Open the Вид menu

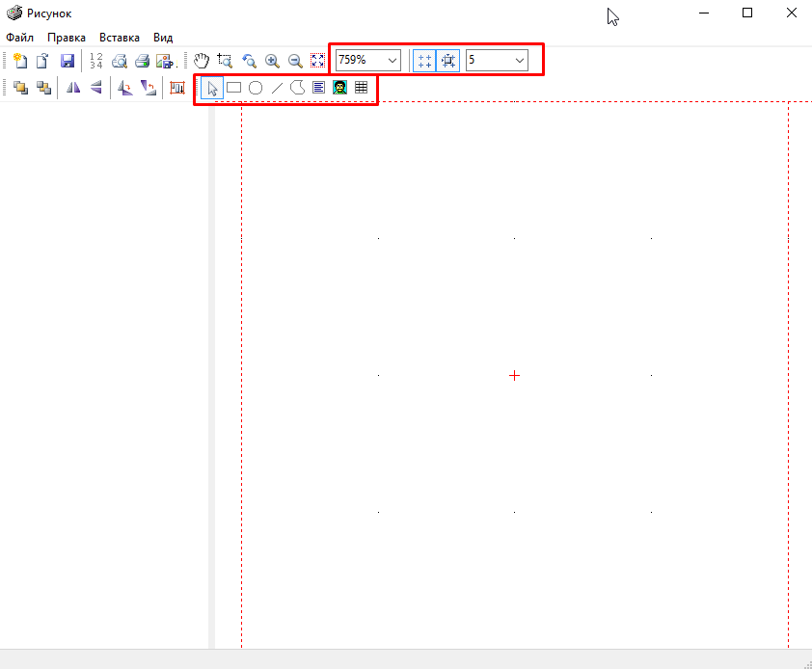click(163, 38)
